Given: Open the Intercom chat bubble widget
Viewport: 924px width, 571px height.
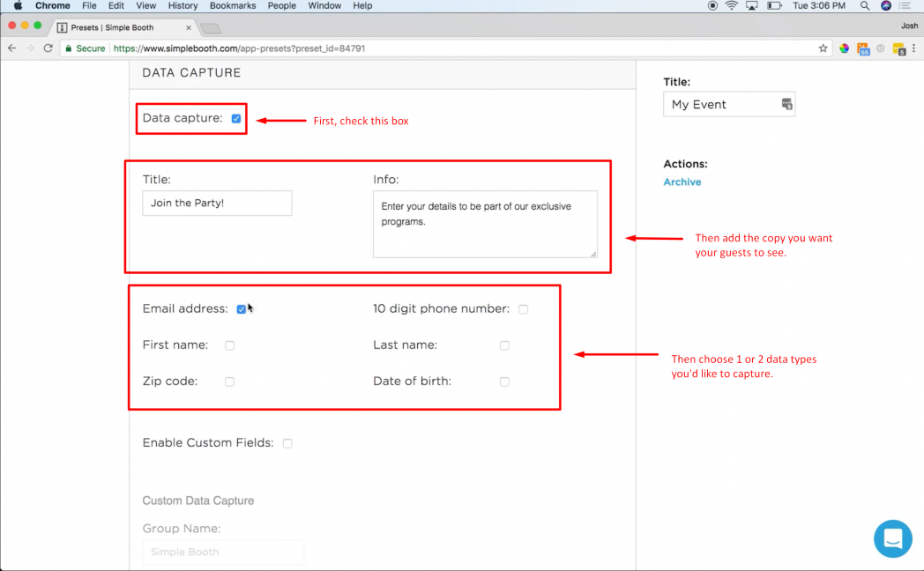Looking at the screenshot, I should click(x=892, y=538).
